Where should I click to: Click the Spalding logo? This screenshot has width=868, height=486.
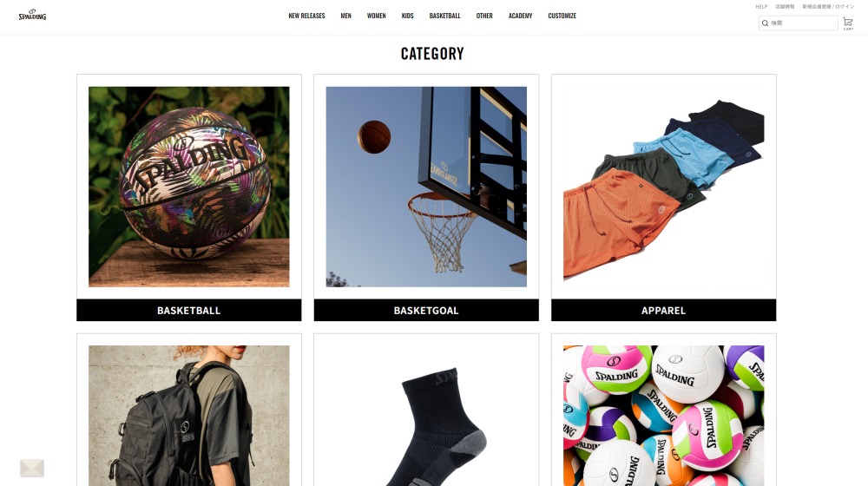32,15
